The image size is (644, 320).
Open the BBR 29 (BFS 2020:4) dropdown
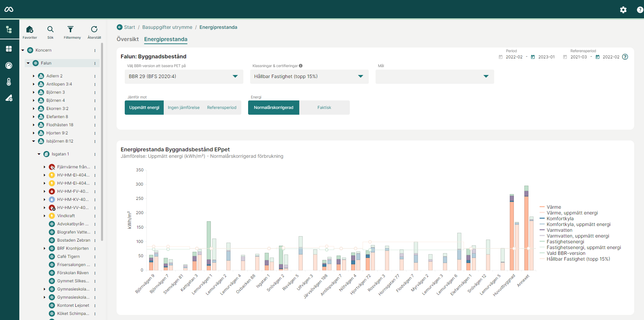pos(184,76)
